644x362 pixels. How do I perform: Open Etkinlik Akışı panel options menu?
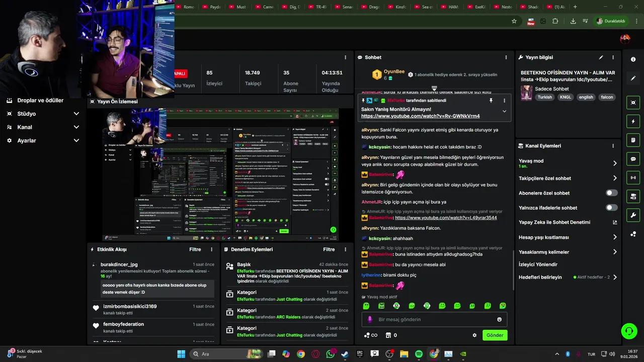coord(212,249)
